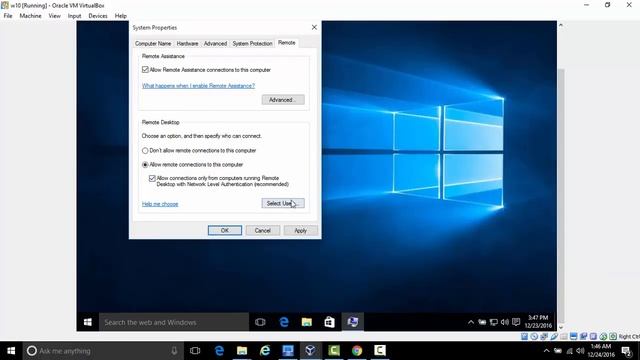Launch Chrome from host taskbar

pyautogui.click(x=357, y=351)
